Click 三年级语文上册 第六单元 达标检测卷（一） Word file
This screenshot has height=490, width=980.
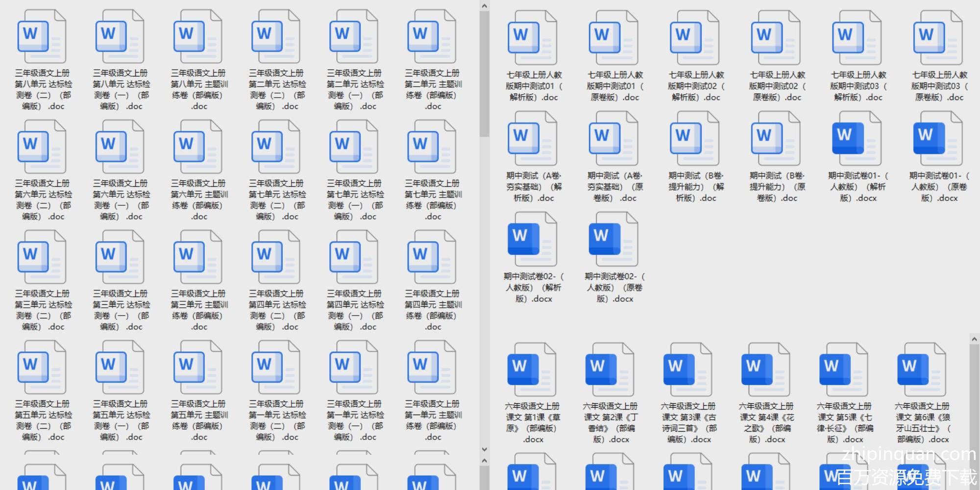pyautogui.click(x=120, y=147)
